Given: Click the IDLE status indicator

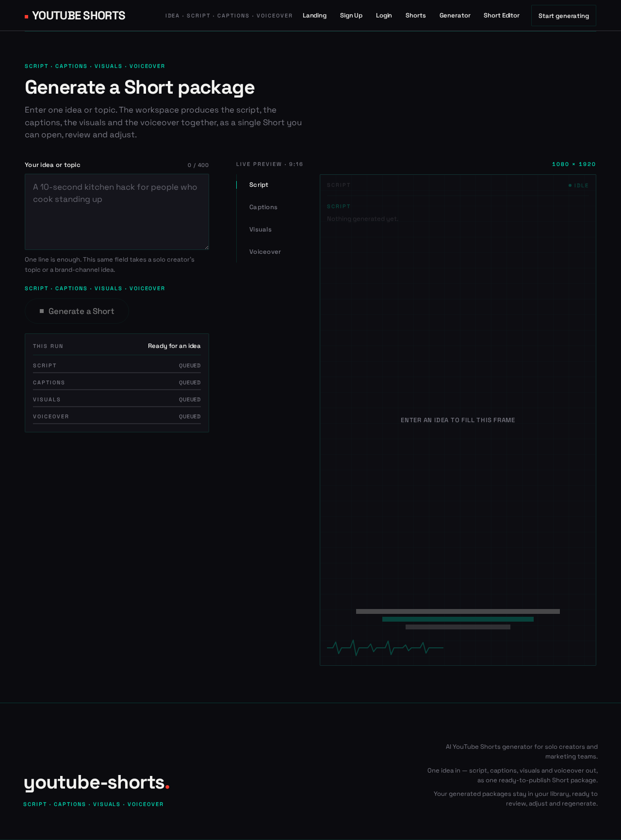Looking at the screenshot, I should 578,185.
